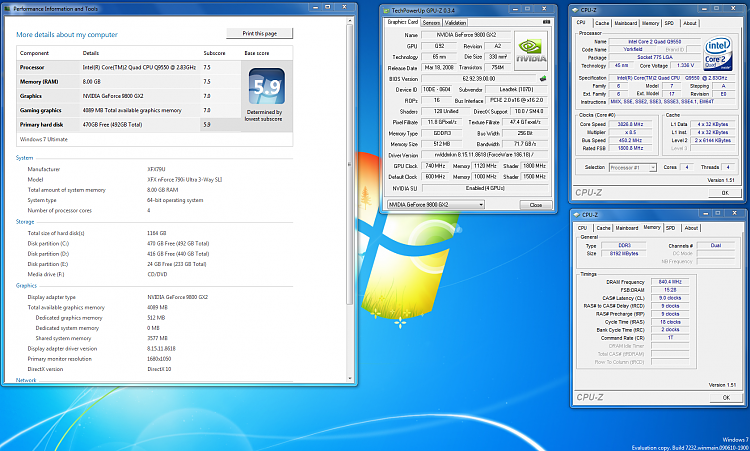Open SPD tab in CPU-Z memory timings window
The image size is (750, 451).
click(x=671, y=228)
